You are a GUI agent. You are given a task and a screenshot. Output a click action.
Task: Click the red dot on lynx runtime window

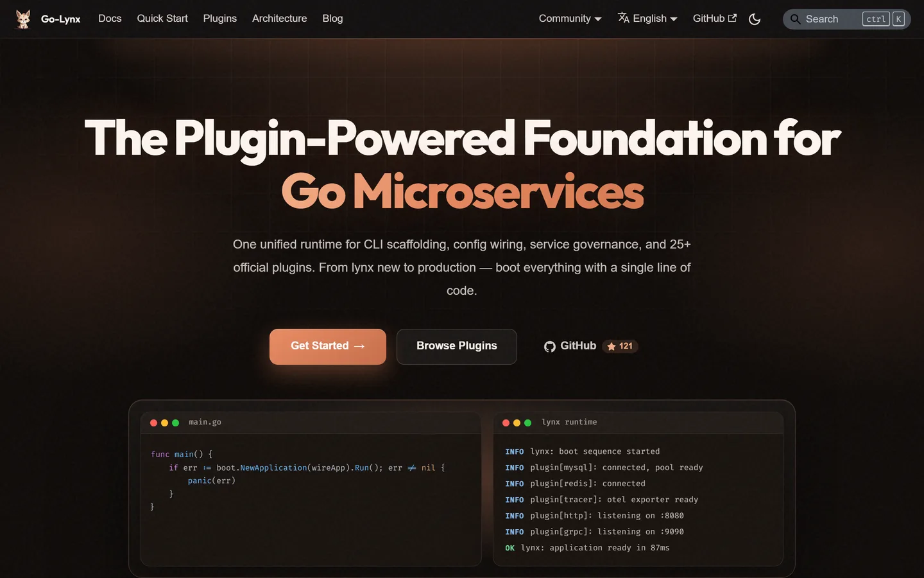[x=506, y=423]
